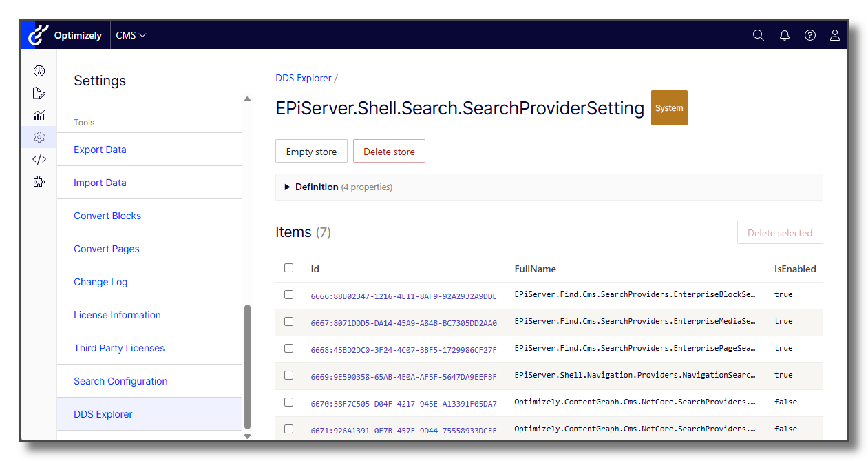This screenshot has height=461, width=868.
Task: Click the Delete selected button
Action: tap(780, 233)
